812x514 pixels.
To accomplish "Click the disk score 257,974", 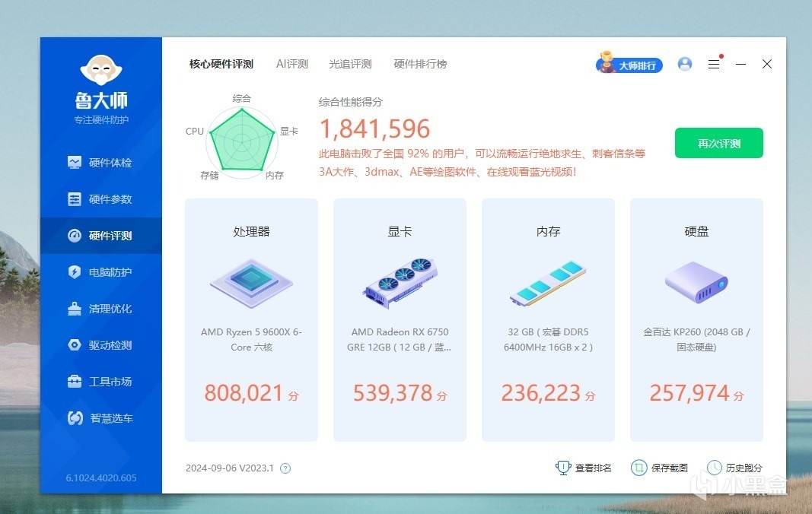I will (x=689, y=393).
